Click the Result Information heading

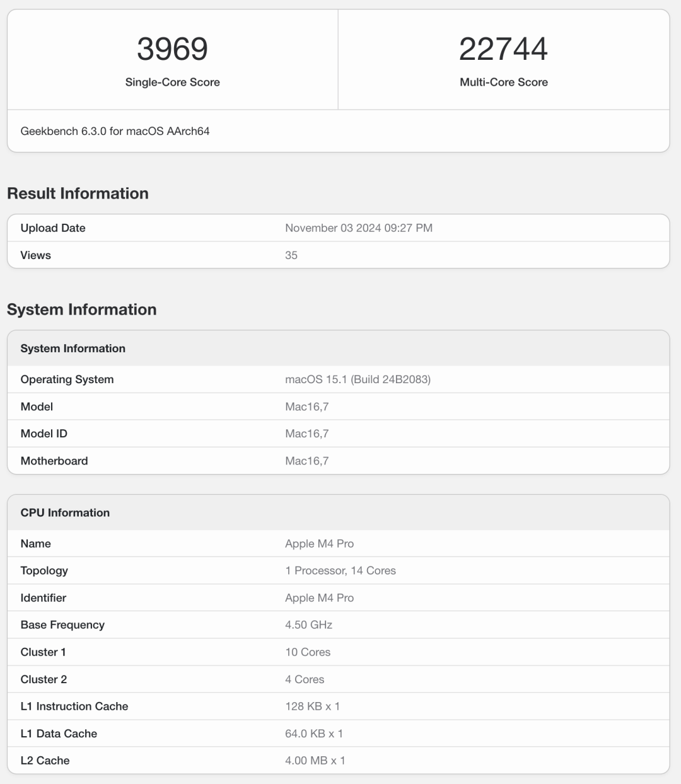point(78,193)
